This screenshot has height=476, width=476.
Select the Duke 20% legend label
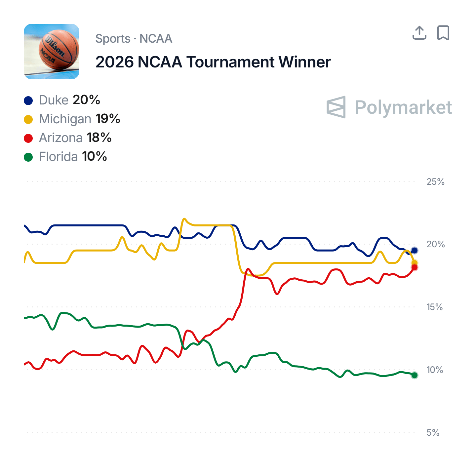pos(69,100)
